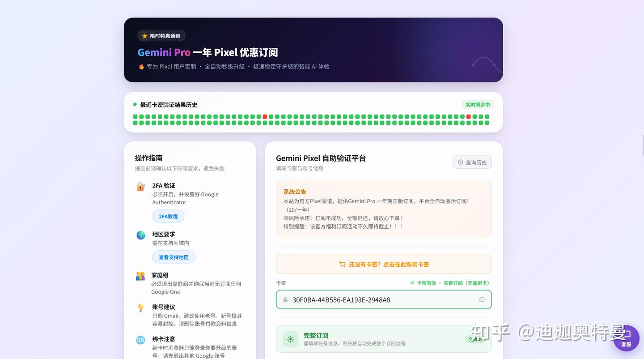Click the 必须退出家庭组 description text
The width and height of the screenshot is (644, 359).
[x=196, y=288]
